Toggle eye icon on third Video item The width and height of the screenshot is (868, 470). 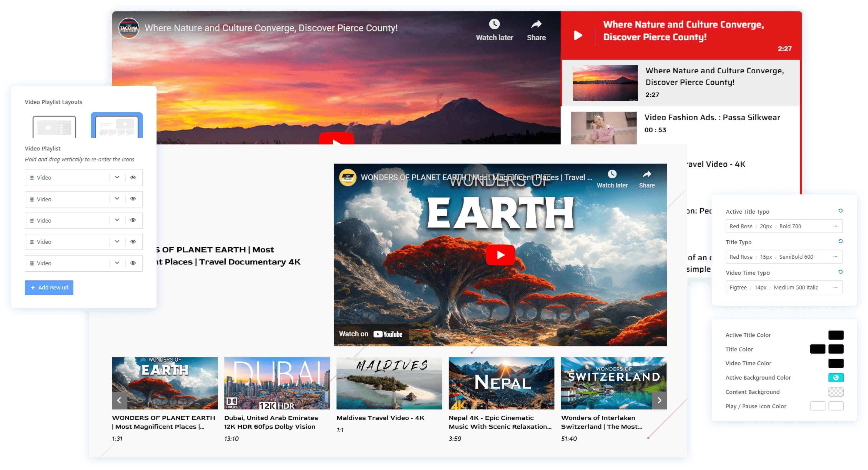pyautogui.click(x=133, y=220)
